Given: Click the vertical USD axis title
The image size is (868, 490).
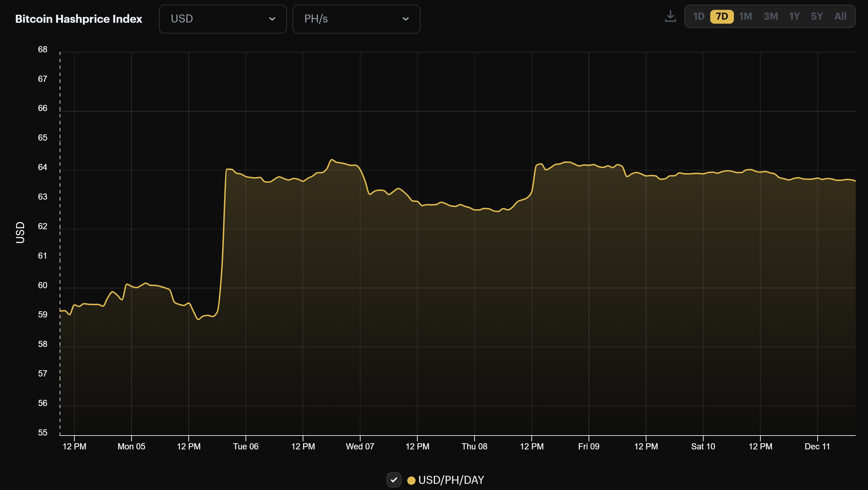Looking at the screenshot, I should (20, 232).
